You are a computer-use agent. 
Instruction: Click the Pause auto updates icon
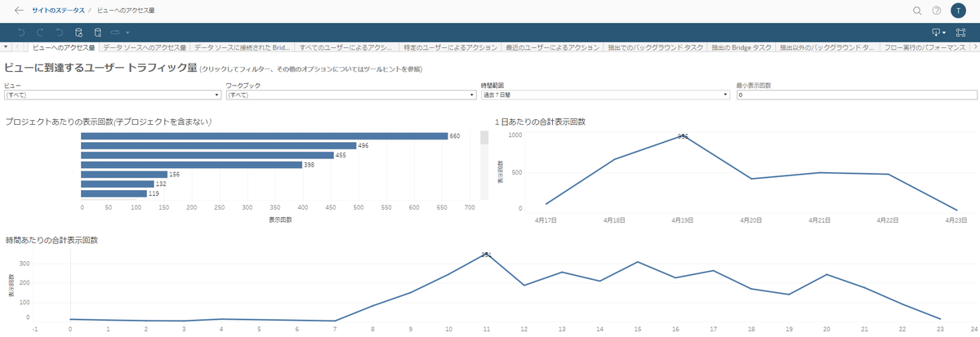(x=98, y=33)
